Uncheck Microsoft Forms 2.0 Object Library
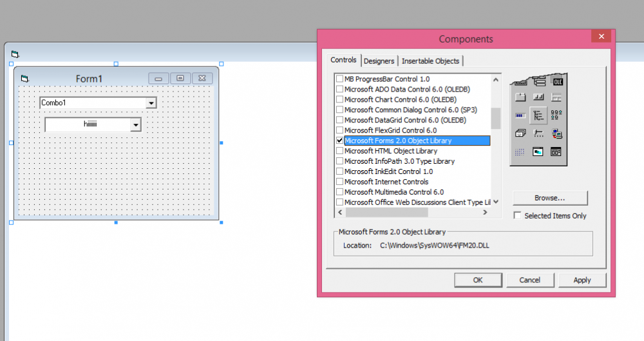This screenshot has width=644, height=341. [x=339, y=141]
